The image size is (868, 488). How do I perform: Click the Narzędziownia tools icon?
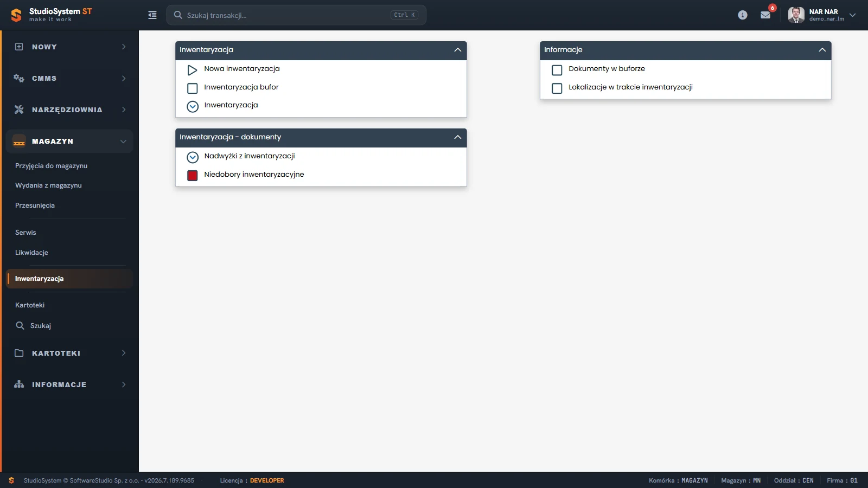click(x=19, y=110)
